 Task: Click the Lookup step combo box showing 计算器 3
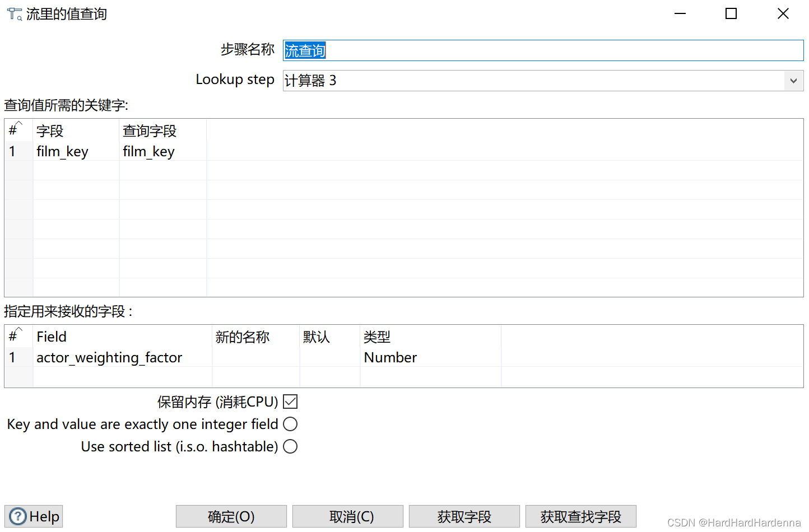543,81
